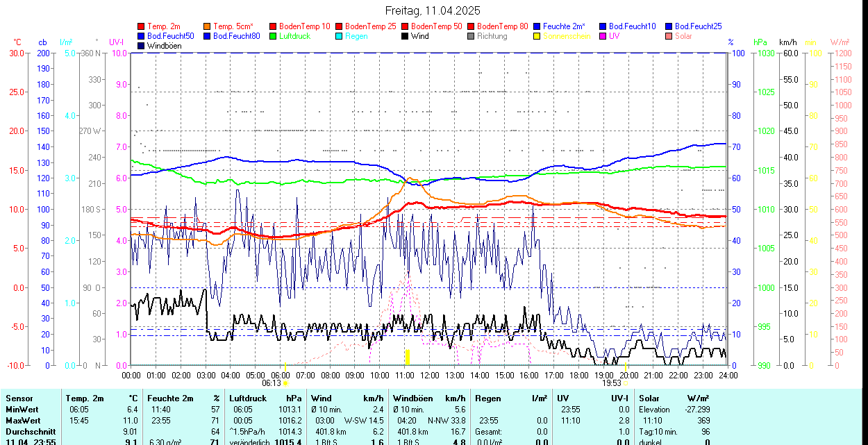Click the 19:53 sunset time marker
The image size is (868, 445).
pos(611,383)
